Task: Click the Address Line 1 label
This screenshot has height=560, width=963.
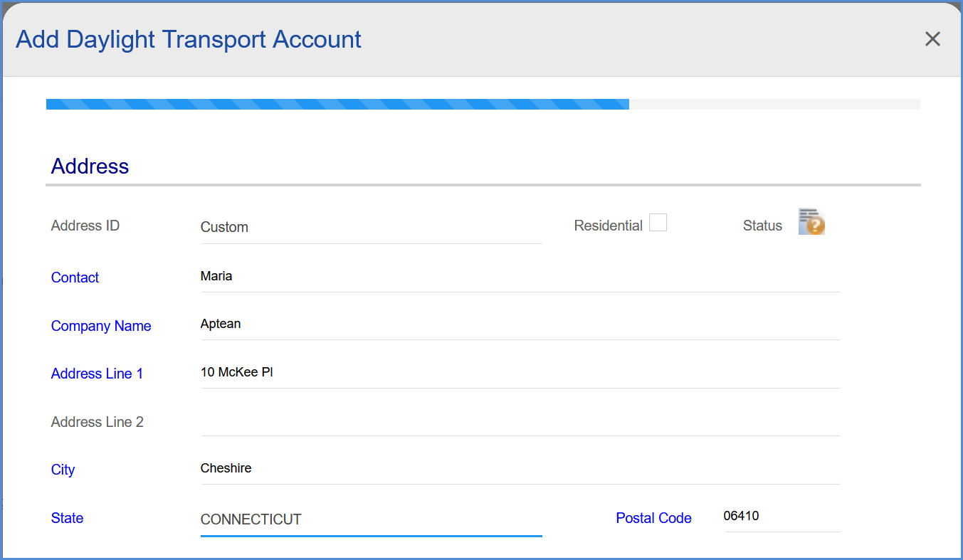Action: [x=97, y=374]
